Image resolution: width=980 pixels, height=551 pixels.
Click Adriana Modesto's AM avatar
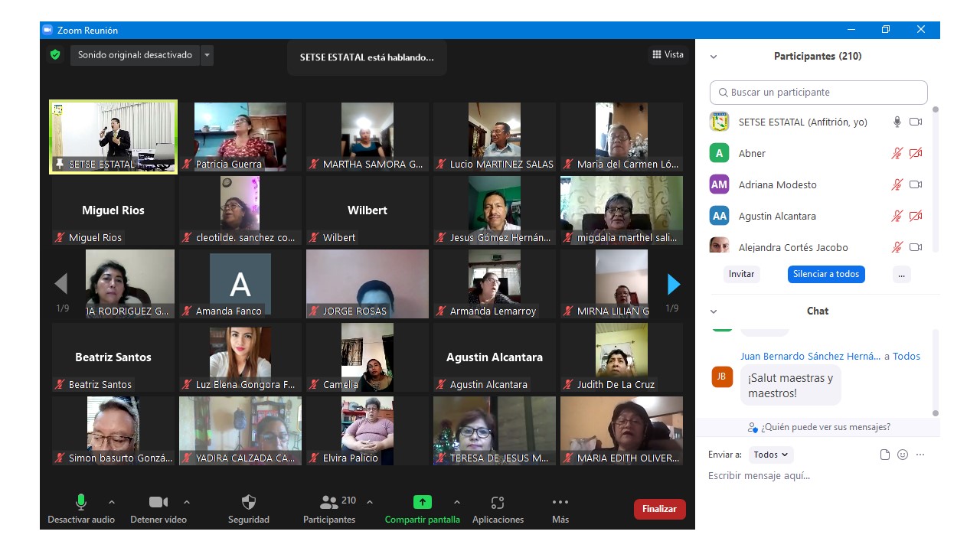pyautogui.click(x=719, y=184)
